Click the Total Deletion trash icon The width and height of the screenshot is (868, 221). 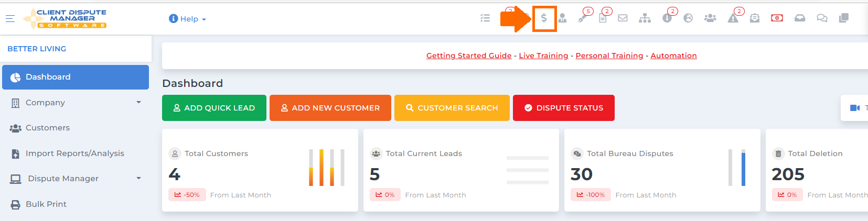coord(778,153)
